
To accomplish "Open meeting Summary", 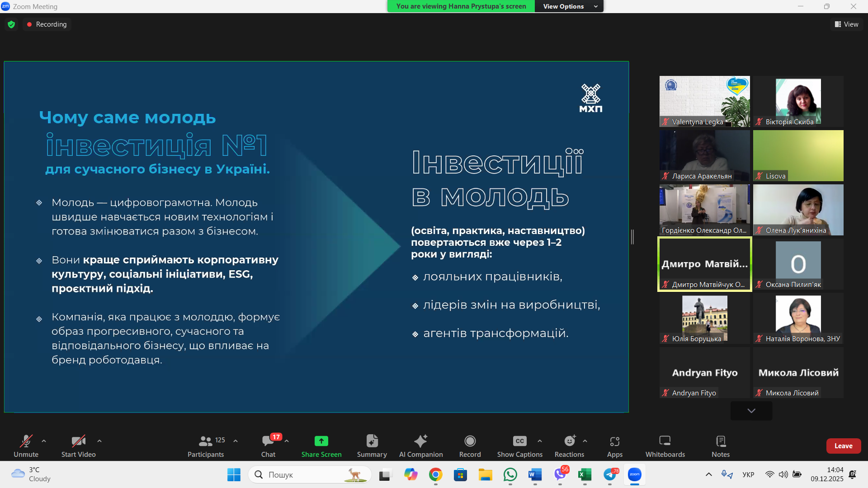I will pos(371,445).
